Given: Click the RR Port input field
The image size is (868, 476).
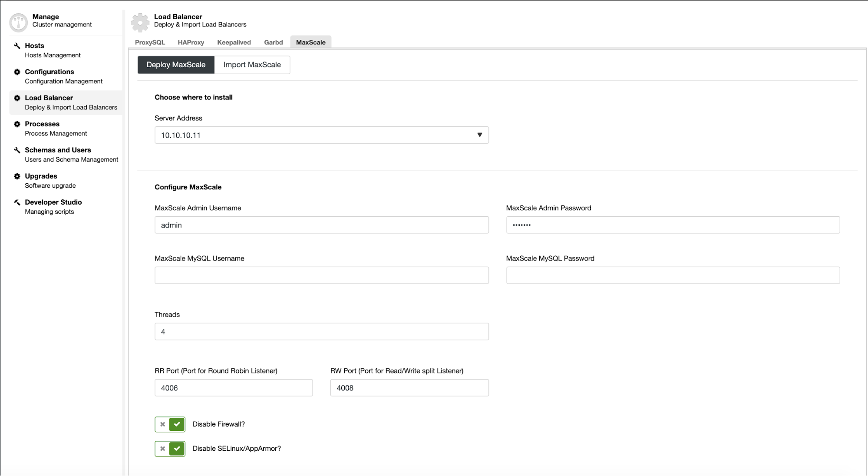Looking at the screenshot, I should click(x=234, y=388).
